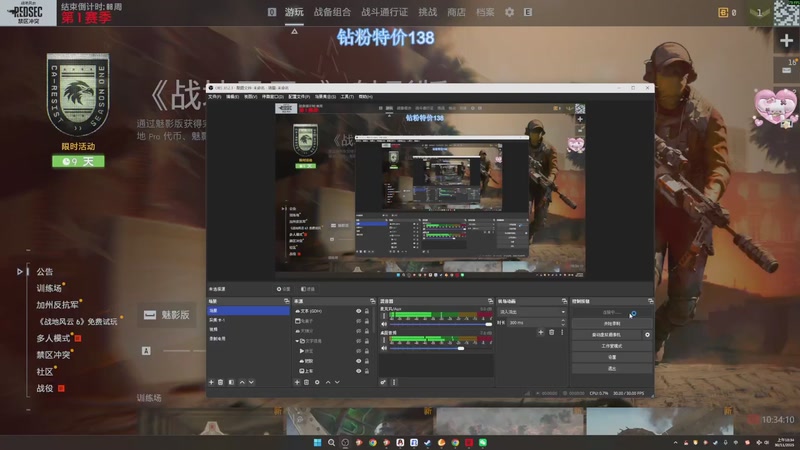The height and width of the screenshot is (450, 800).
Task: Delete the selected scene with trash icon
Action: pos(220,382)
